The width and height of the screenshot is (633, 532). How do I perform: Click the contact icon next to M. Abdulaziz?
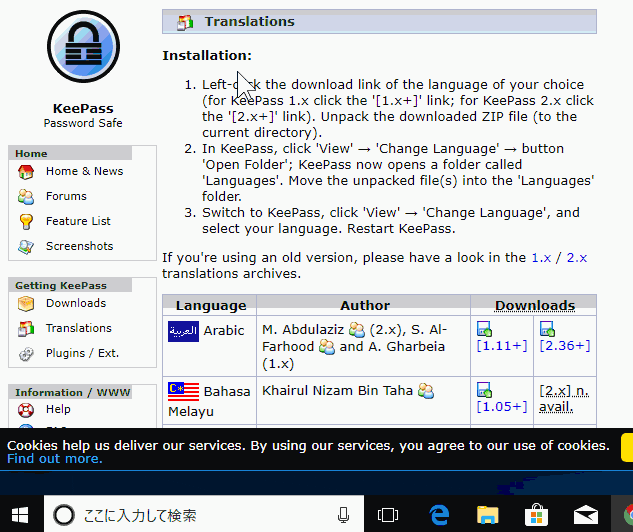[x=357, y=330]
